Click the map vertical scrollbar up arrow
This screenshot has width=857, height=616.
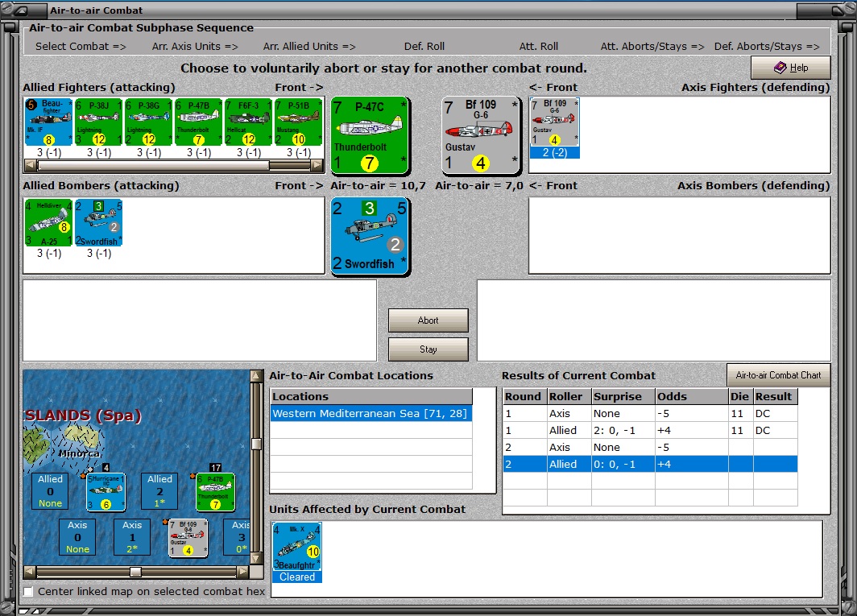coord(256,376)
